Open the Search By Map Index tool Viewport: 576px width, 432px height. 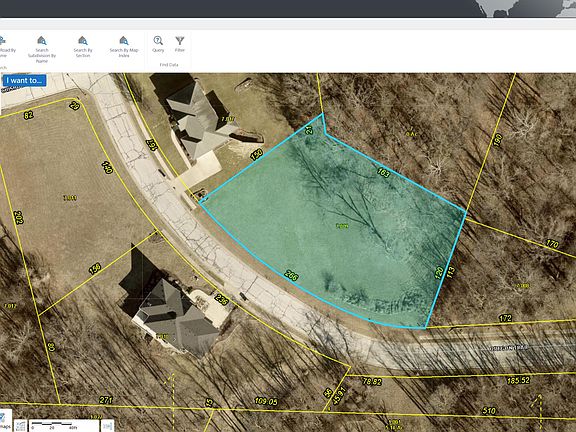pos(124,47)
